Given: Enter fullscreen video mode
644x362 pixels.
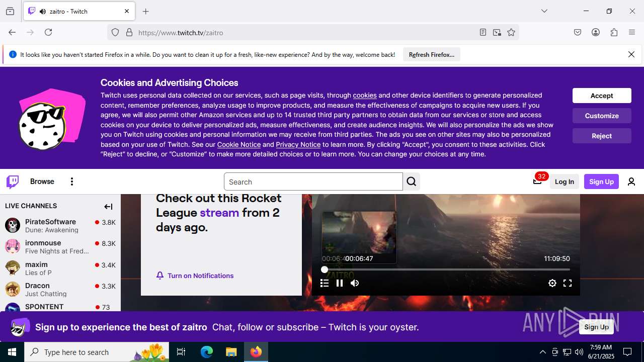Looking at the screenshot, I should (568, 283).
